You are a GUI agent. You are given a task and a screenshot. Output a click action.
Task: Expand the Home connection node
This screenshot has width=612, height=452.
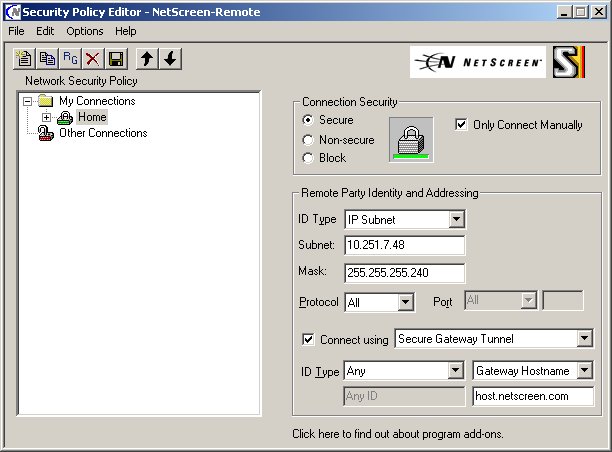coord(46,117)
